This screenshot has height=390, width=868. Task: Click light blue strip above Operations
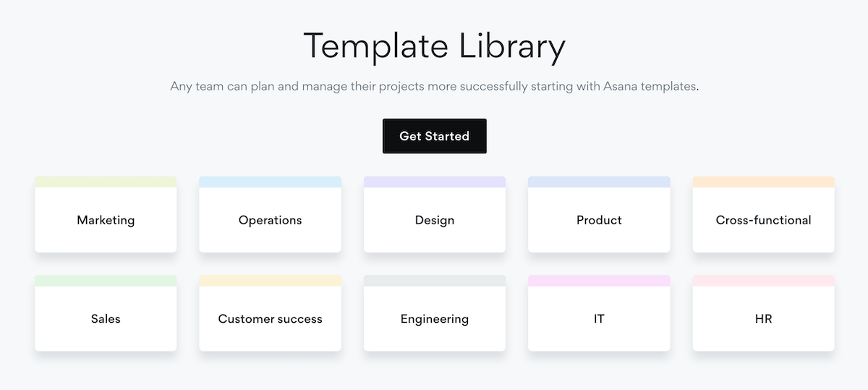270,182
